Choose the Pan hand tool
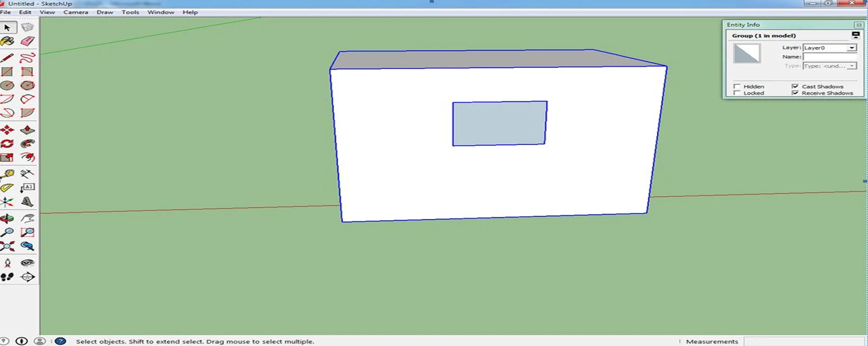Screen dimensions: 868x346 pyautogui.click(x=28, y=219)
